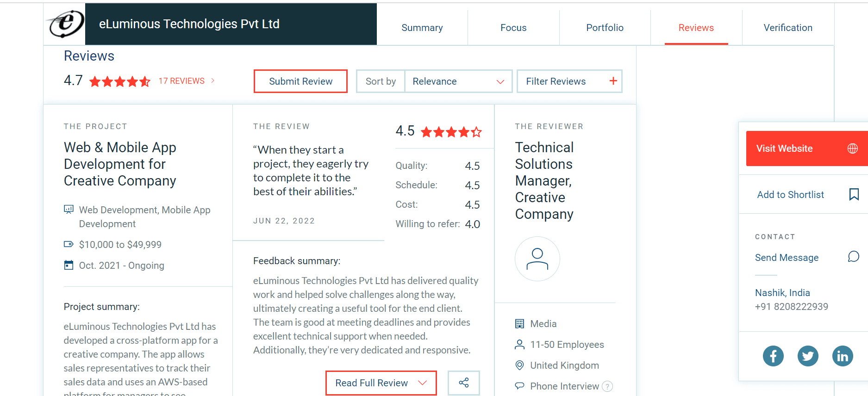This screenshot has height=396, width=868.
Task: Open the Twitter share icon
Action: (x=808, y=356)
